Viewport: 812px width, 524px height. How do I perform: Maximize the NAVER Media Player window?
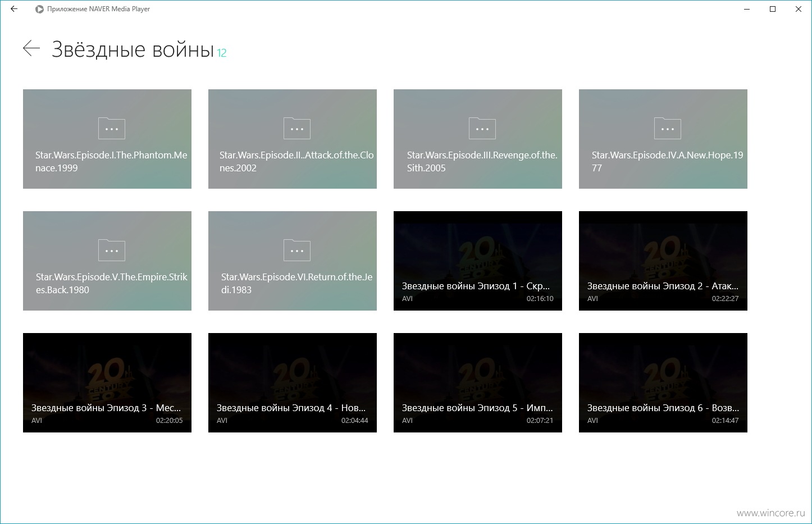773,9
